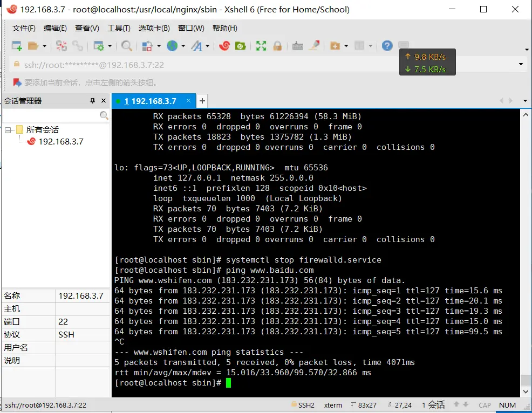Click the network speed overlay widget
Image resolution: width=532 pixels, height=413 pixels.
tap(427, 63)
